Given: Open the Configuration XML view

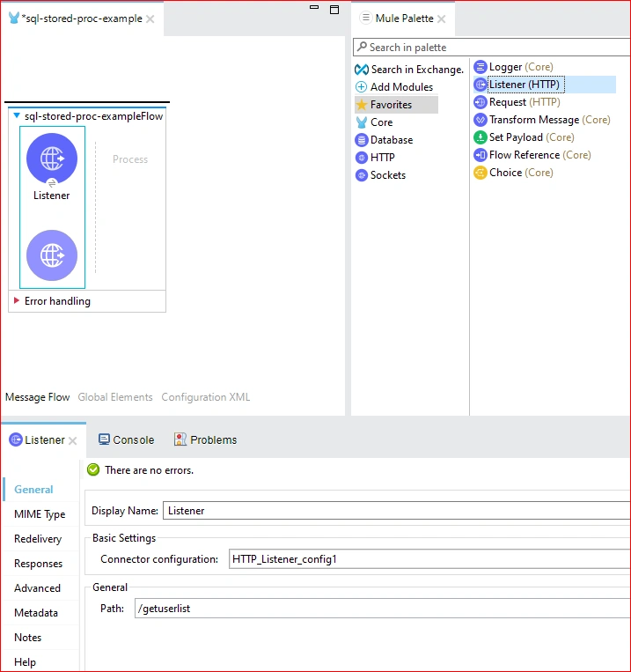Looking at the screenshot, I should (206, 397).
